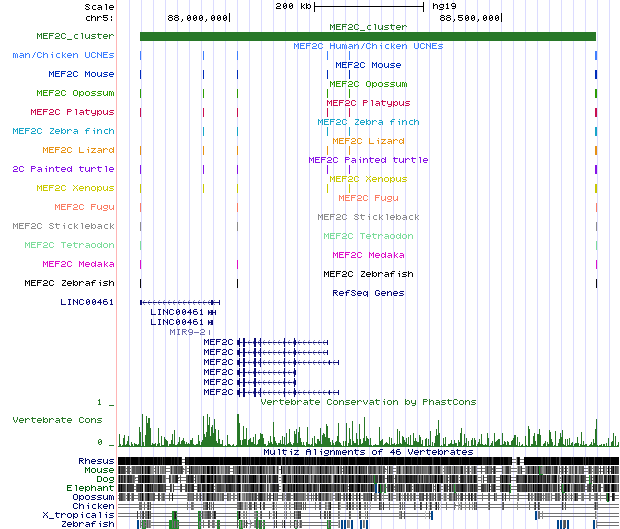Click the Elephant alignment row label
The width and height of the screenshot is (620, 529).
click(x=90, y=487)
